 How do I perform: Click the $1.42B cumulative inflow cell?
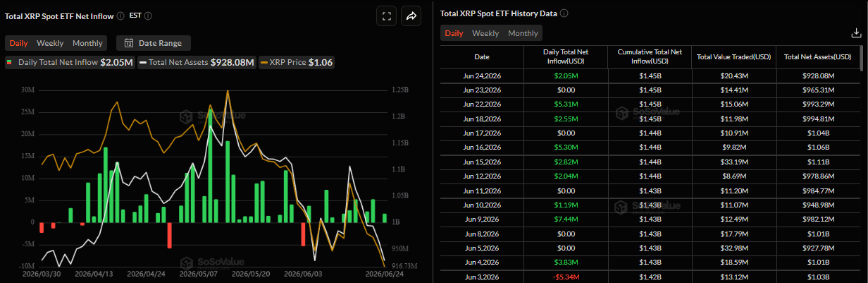(x=650, y=276)
